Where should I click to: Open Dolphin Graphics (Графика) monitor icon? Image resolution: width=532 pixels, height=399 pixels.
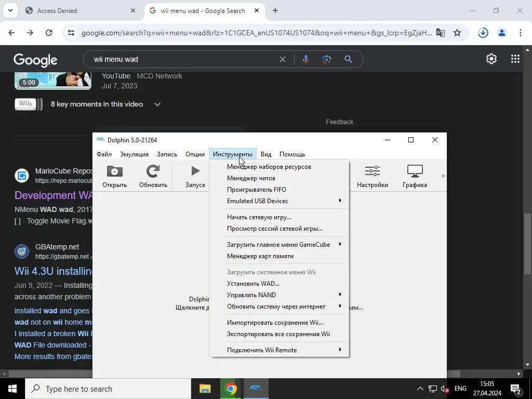[415, 171]
